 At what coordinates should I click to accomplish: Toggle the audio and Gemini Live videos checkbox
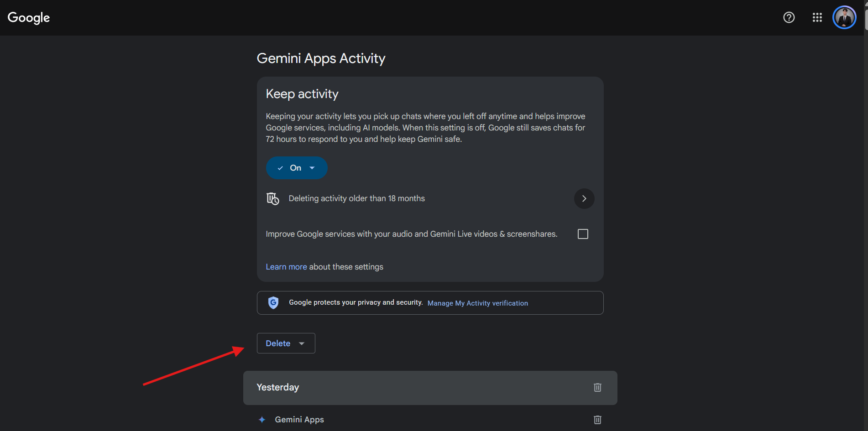click(x=583, y=234)
